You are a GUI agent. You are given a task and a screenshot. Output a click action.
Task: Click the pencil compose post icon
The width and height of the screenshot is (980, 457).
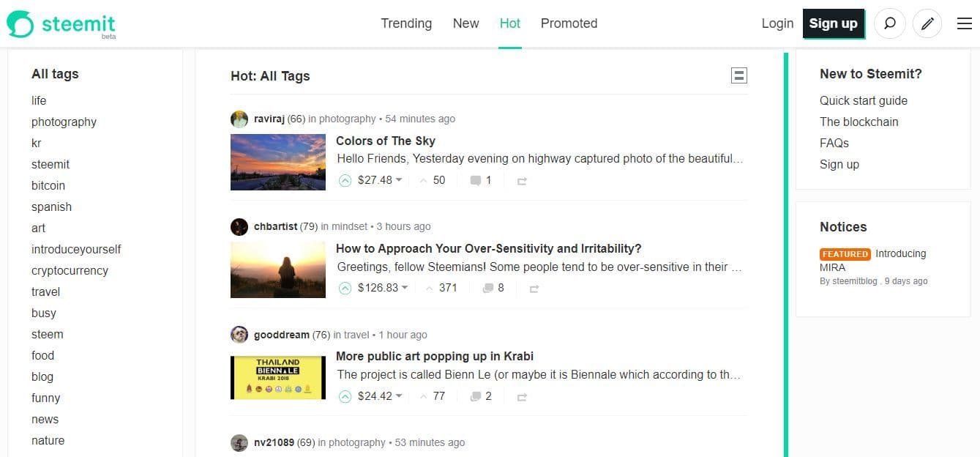click(927, 23)
